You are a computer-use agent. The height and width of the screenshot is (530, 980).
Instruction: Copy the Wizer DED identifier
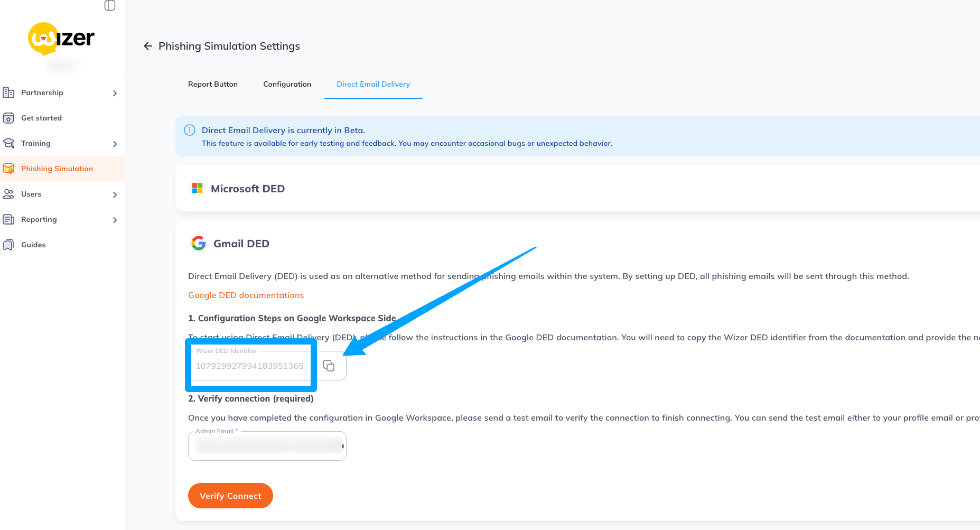329,366
